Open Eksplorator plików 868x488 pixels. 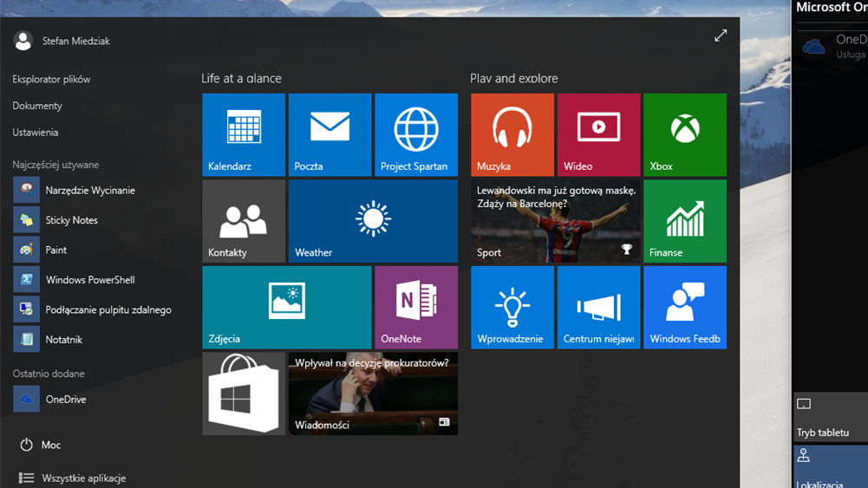click(51, 79)
